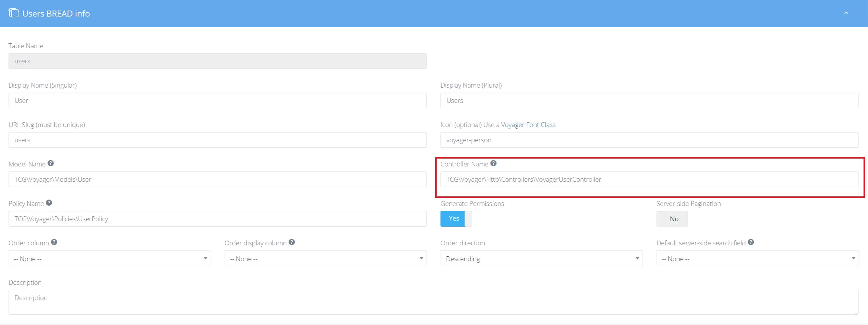The image size is (868, 325).
Task: Click the Icon voyager-person input field
Action: coord(649,140)
